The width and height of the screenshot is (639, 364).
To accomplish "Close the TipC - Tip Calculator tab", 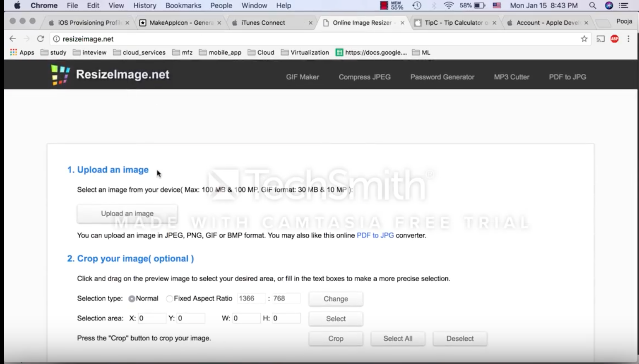I will pos(495,23).
